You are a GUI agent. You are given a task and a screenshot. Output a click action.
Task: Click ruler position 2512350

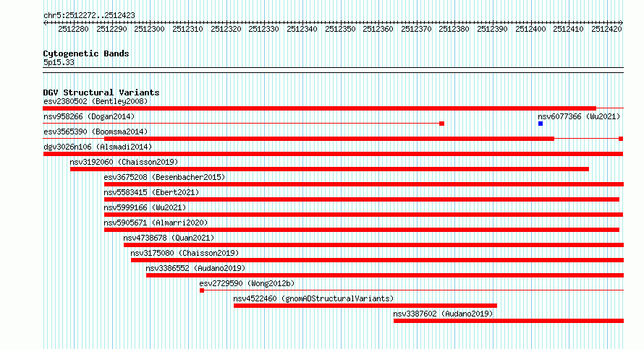tap(340, 29)
